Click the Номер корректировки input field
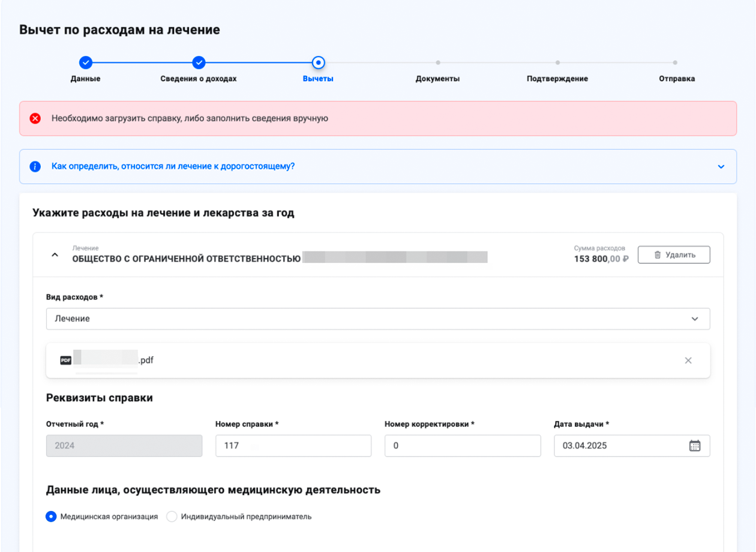756x552 pixels. coord(463,446)
